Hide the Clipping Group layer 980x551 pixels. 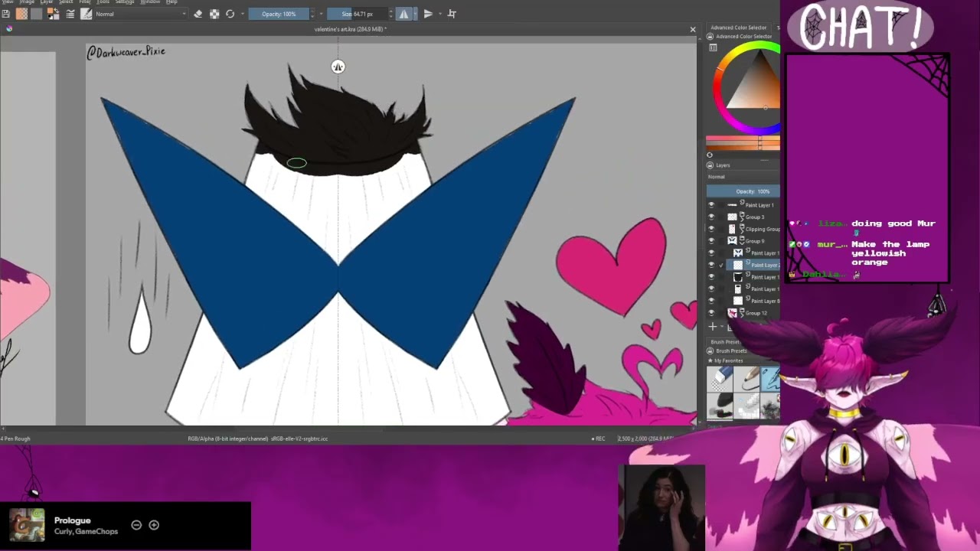pos(711,229)
